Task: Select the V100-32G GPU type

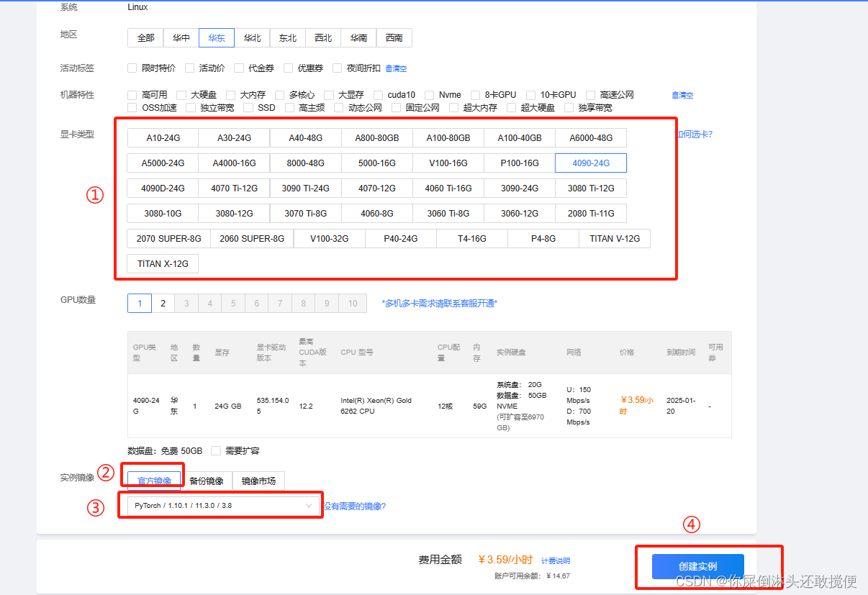Action: tap(329, 239)
